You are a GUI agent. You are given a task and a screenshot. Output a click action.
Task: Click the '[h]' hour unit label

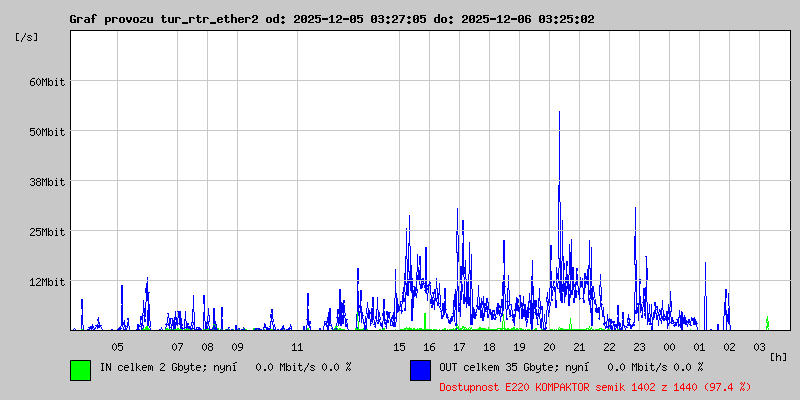pyautogui.click(x=778, y=357)
